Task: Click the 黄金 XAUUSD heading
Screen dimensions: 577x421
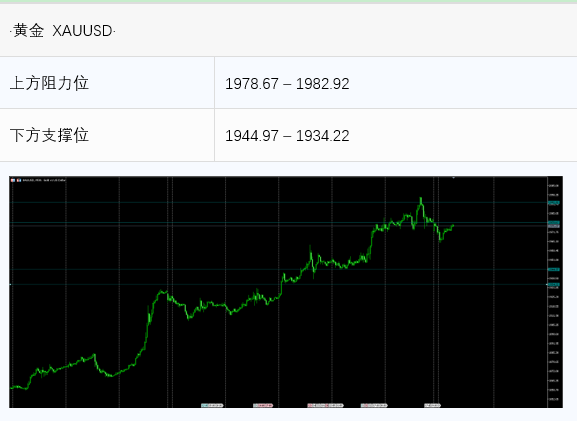Action: (63, 31)
